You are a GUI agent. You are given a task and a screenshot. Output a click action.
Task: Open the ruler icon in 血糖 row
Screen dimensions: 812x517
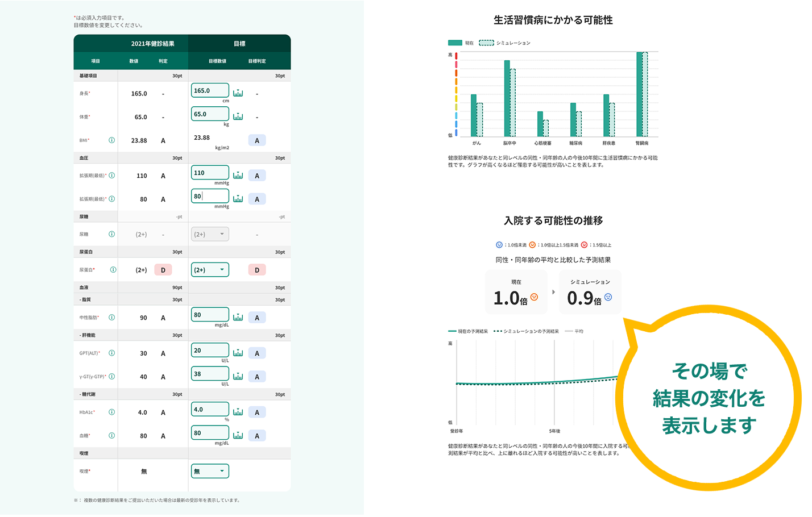pyautogui.click(x=238, y=435)
